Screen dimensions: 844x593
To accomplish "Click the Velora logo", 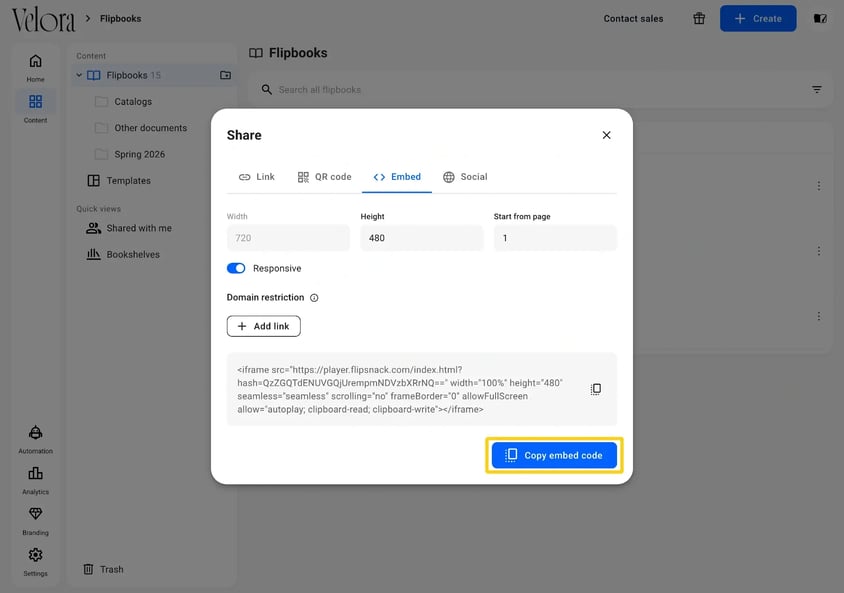I will click(44, 19).
